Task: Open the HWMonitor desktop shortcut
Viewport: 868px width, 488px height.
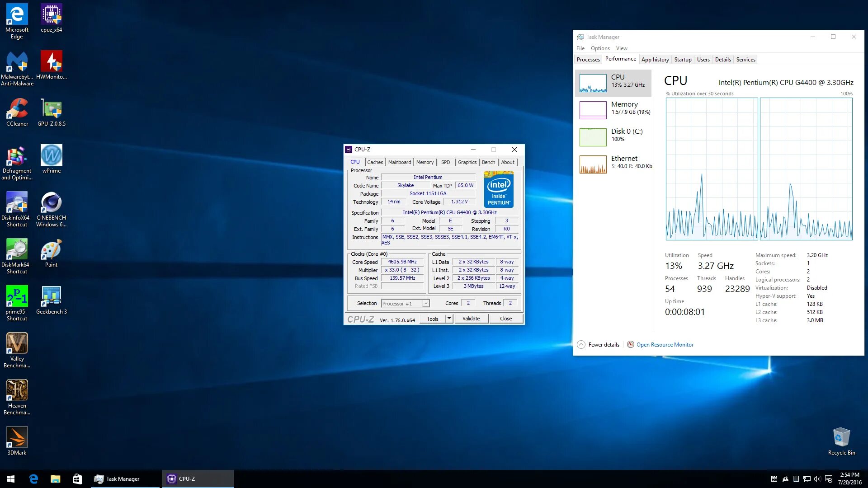Action: click(x=51, y=65)
